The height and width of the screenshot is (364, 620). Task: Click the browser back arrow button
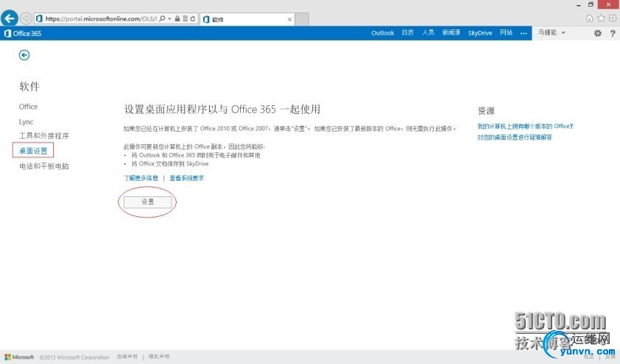[10, 18]
